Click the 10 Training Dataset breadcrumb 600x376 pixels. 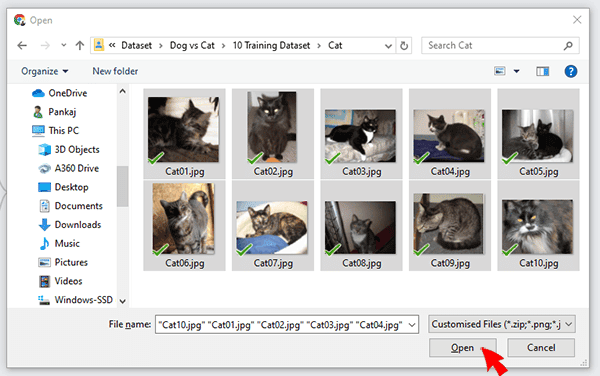tap(271, 46)
